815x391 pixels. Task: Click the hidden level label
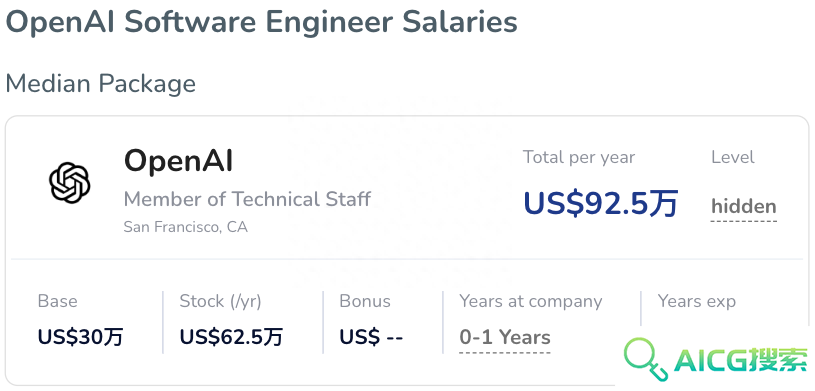[744, 206]
